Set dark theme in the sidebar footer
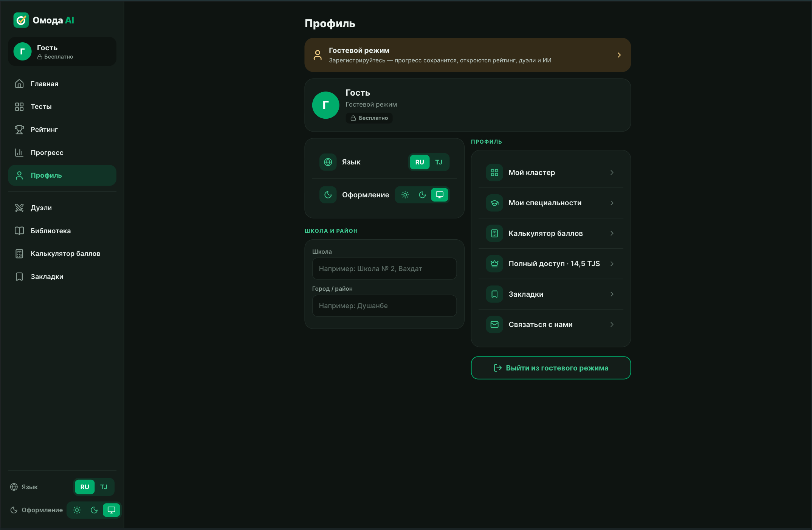Screen dimensions: 812x530 coord(94,510)
